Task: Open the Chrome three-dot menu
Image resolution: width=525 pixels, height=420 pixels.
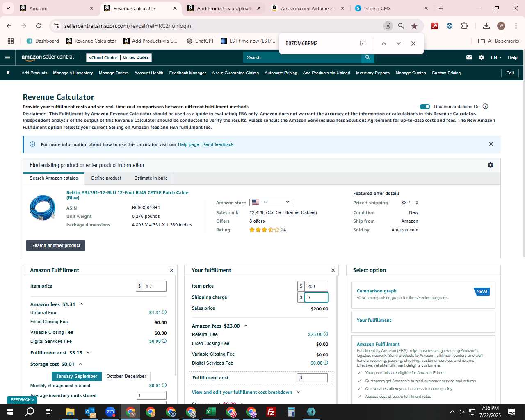Action: pos(516,26)
